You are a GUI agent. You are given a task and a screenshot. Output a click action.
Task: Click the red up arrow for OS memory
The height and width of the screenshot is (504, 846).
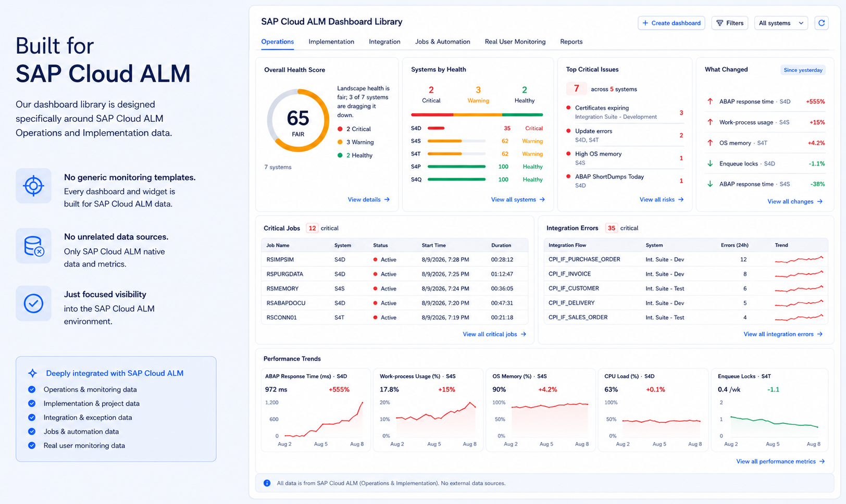pyautogui.click(x=710, y=143)
